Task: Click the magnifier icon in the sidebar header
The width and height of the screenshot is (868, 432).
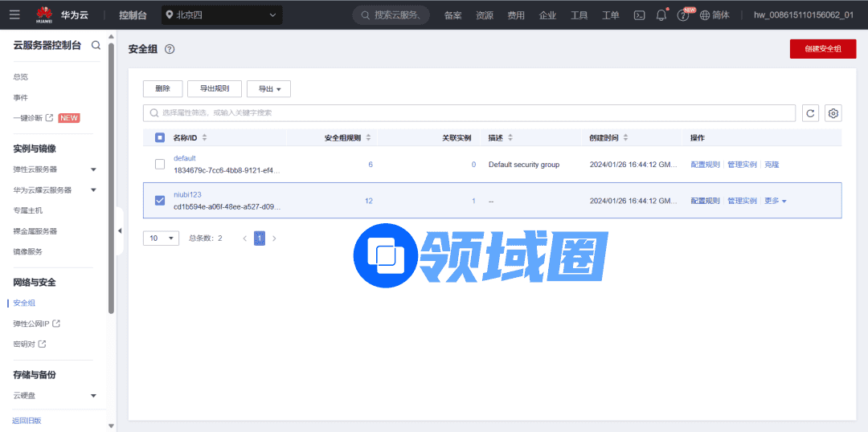Action: [x=96, y=46]
